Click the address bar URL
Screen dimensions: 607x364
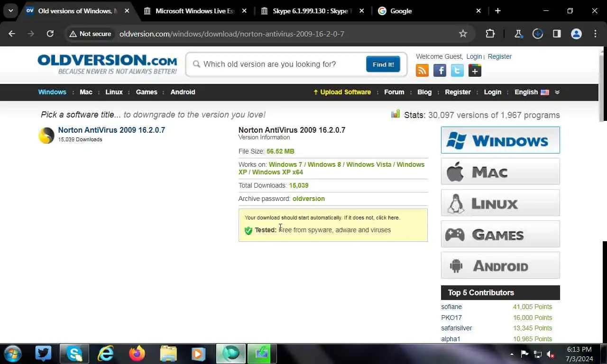(231, 34)
